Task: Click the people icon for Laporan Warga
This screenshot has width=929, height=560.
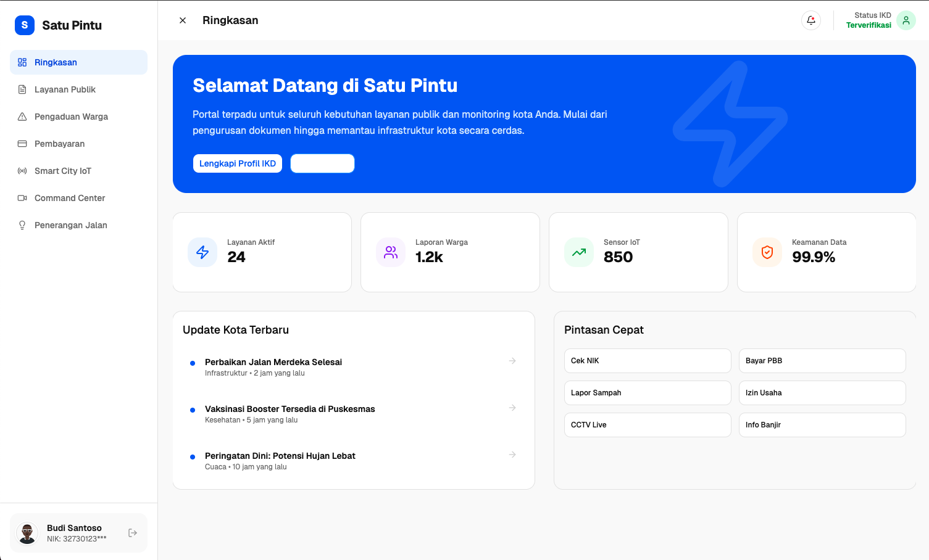Action: pos(391,252)
